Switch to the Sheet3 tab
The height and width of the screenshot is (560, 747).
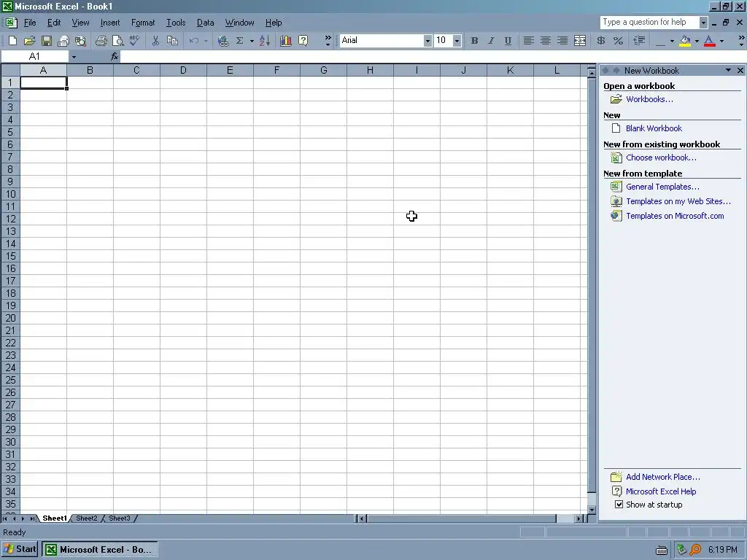pyautogui.click(x=119, y=518)
